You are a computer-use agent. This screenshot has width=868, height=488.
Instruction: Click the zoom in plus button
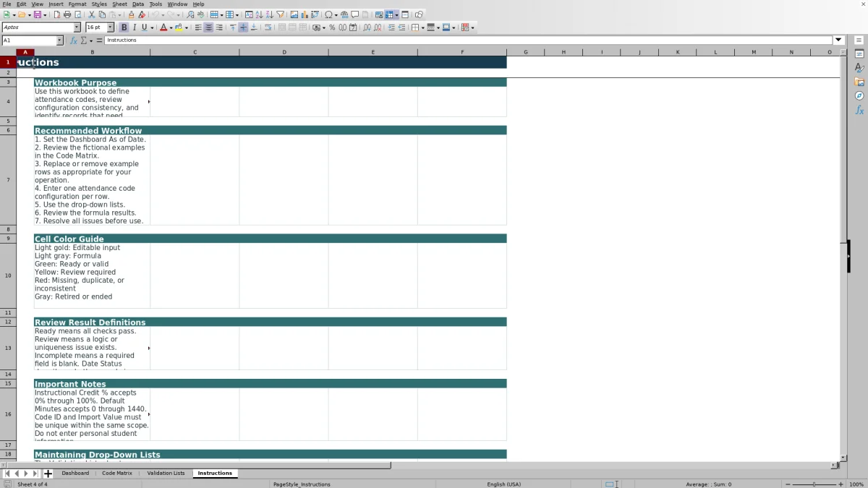[841, 484]
